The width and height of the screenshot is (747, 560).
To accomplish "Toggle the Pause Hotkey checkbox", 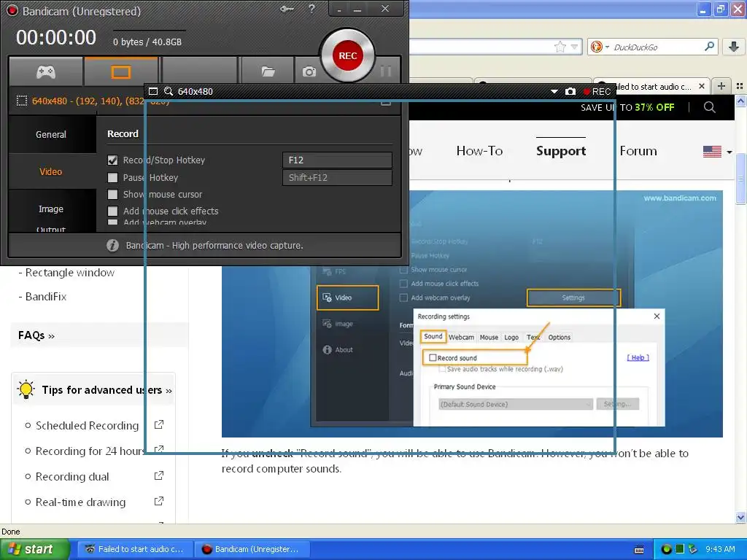I will pos(112,178).
